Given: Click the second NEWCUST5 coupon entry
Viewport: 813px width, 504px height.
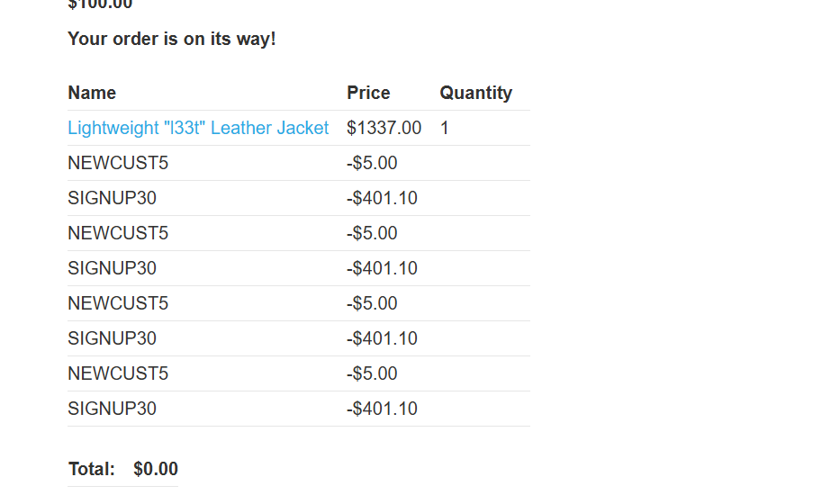Looking at the screenshot, I should 118,233.
